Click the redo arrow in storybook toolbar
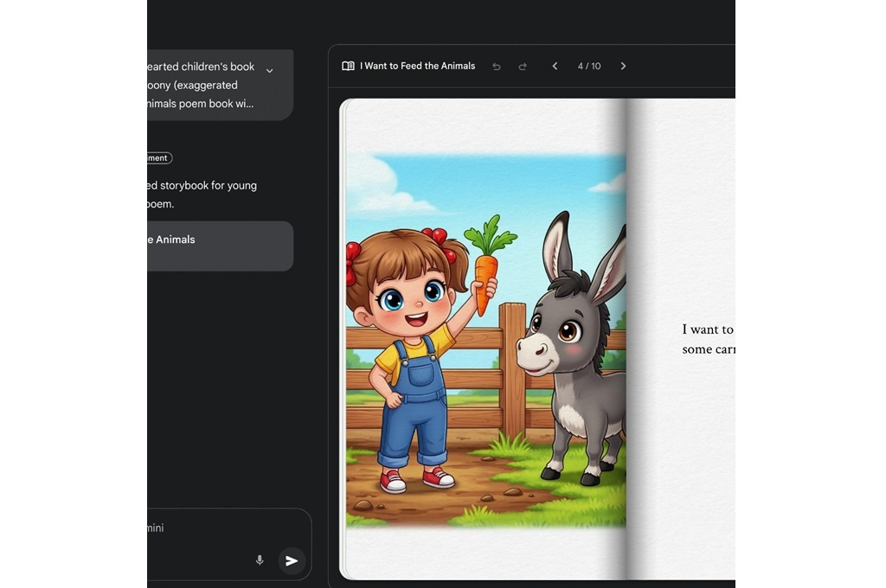Viewport: 886px width, 588px height. [523, 67]
